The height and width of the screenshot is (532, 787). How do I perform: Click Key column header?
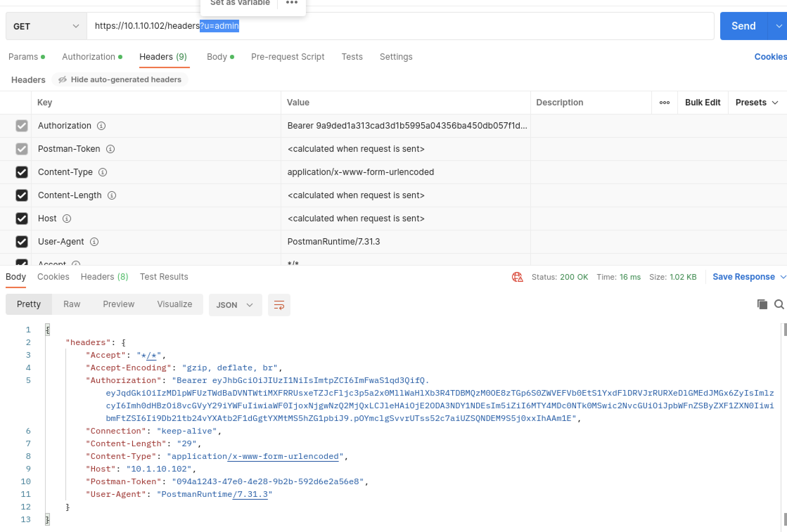point(45,103)
